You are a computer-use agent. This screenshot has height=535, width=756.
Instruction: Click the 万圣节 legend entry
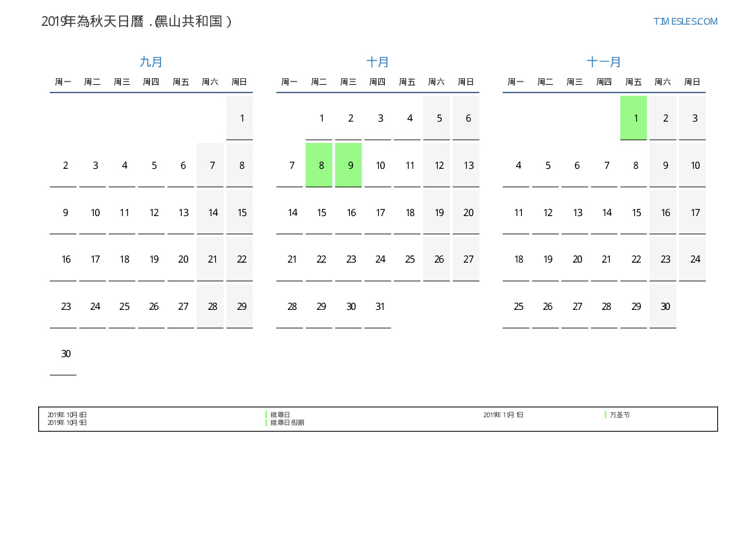point(620,415)
